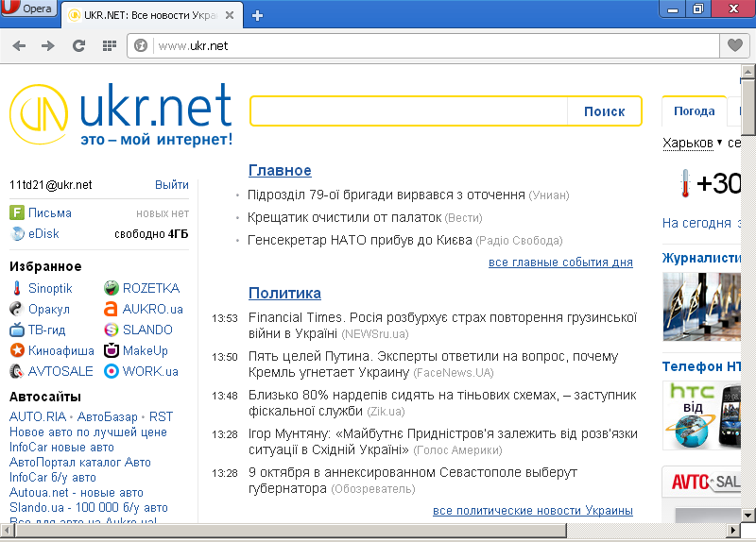756x542 pixels.
Task: Open the Харьков city dropdown
Action: pos(692,143)
